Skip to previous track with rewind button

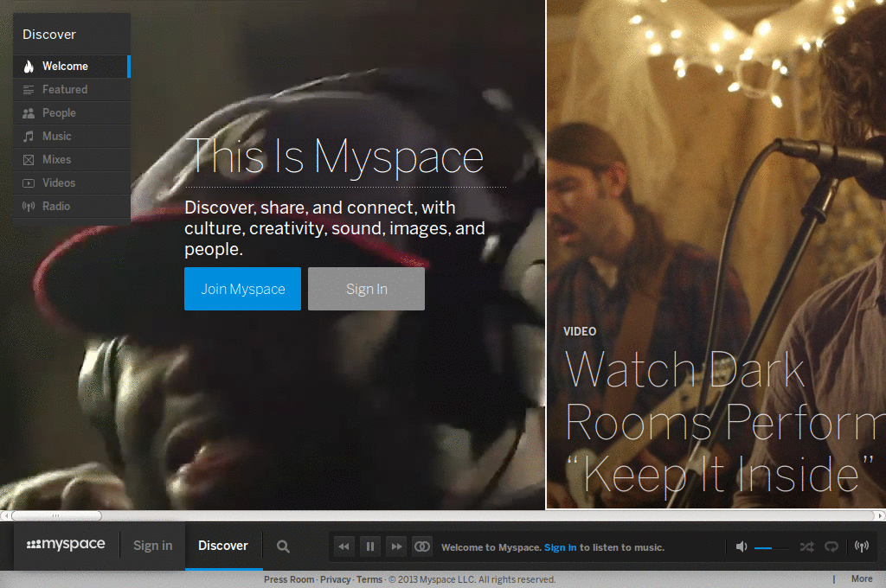click(x=343, y=546)
